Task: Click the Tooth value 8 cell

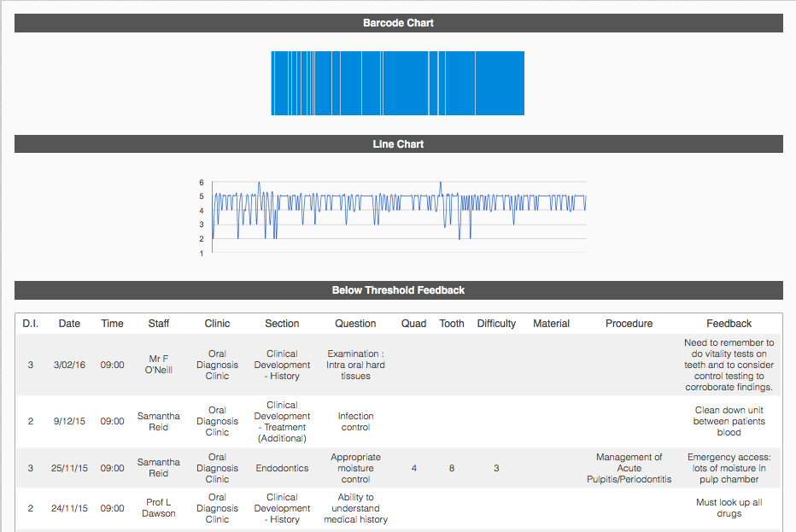Action: coord(452,468)
